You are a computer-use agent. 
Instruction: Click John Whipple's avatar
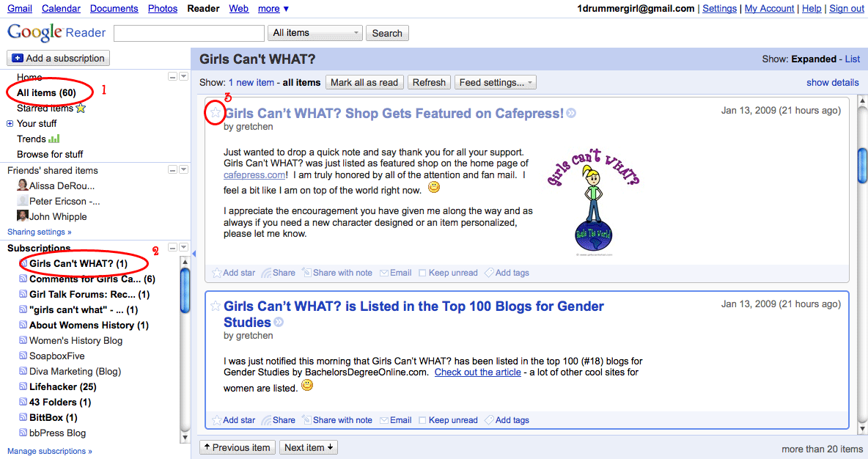click(23, 216)
